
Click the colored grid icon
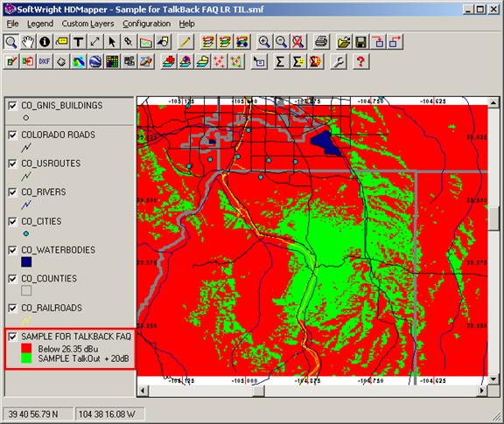click(112, 61)
